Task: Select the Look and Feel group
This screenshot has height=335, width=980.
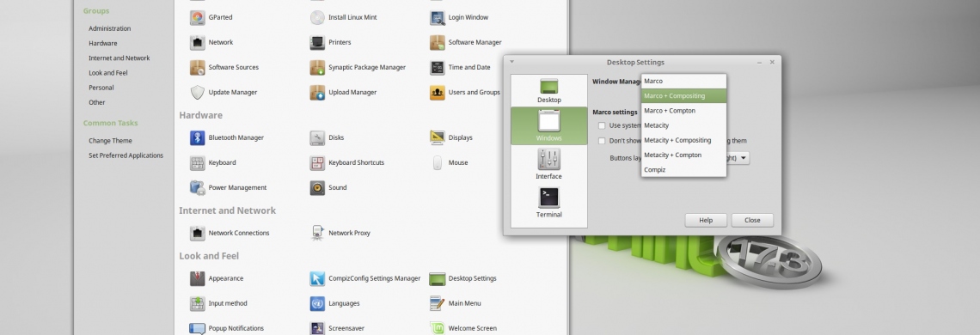Action: [x=108, y=73]
